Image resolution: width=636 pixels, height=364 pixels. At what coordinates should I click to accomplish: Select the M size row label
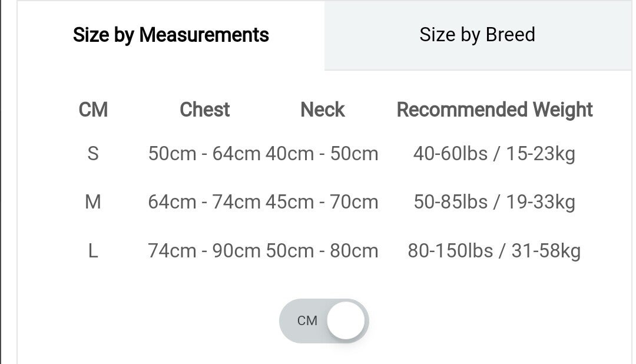click(93, 203)
